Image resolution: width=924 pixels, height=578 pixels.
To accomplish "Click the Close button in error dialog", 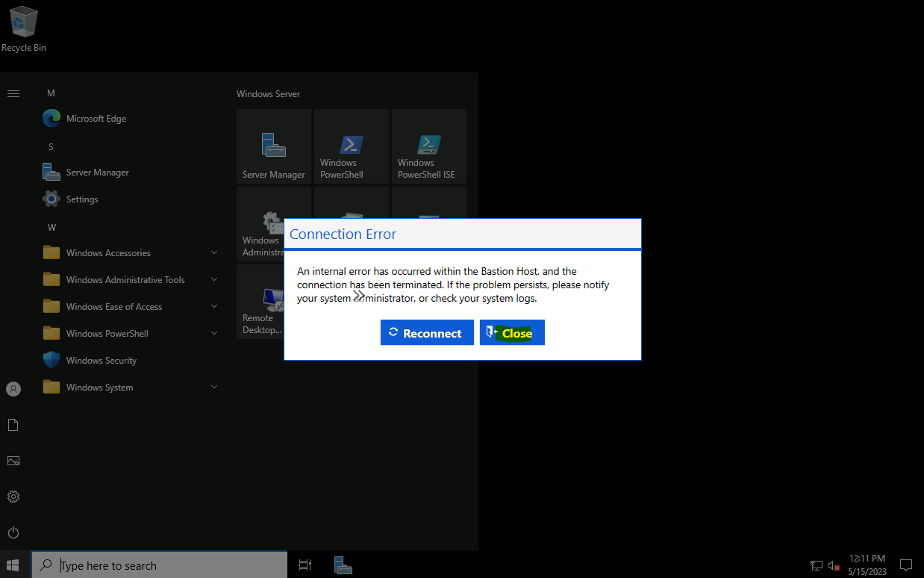I will click(512, 333).
